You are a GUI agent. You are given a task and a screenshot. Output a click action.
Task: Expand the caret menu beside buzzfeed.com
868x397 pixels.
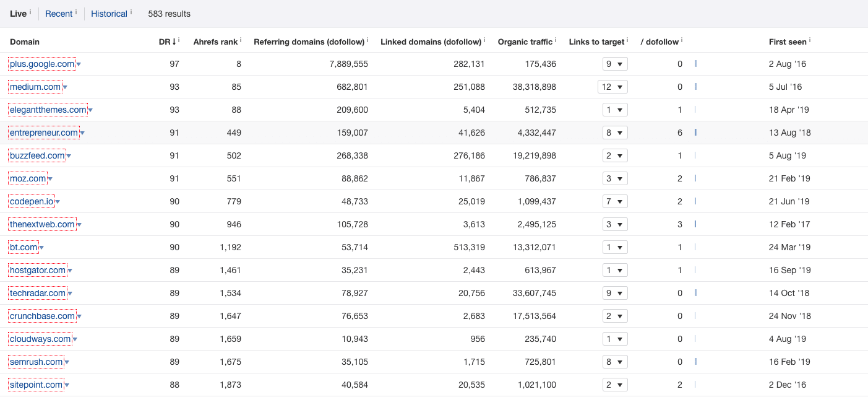[x=69, y=156]
